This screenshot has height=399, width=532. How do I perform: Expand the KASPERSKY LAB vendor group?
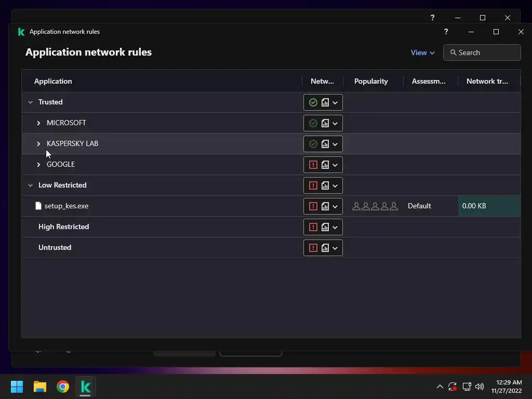38,144
